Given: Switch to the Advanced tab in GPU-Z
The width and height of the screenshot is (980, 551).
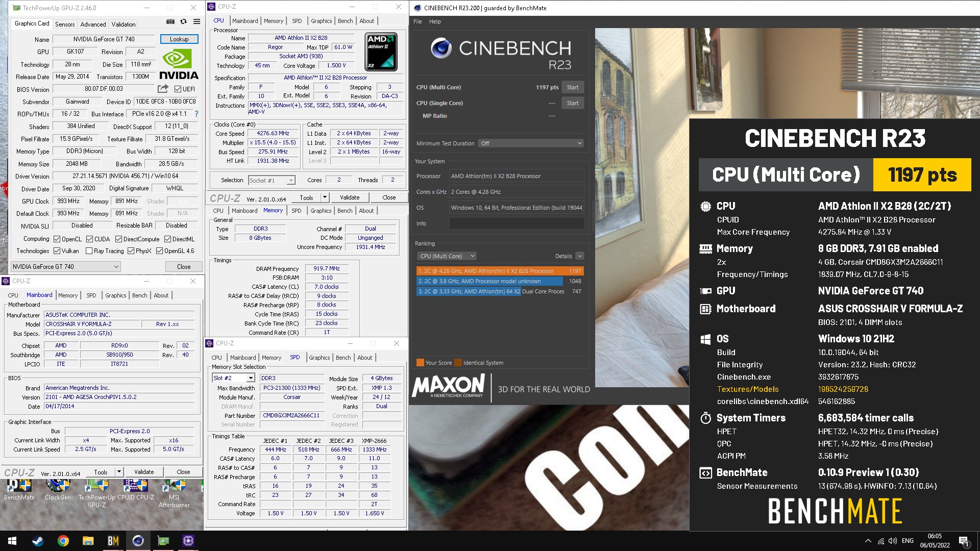Looking at the screenshot, I should pos(93,24).
